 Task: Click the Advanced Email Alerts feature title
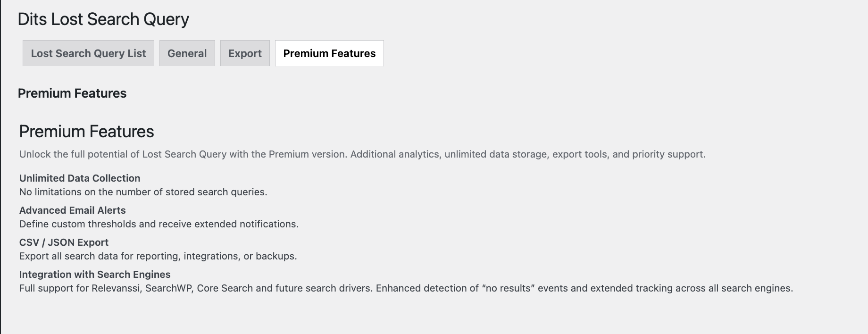pyautogui.click(x=73, y=210)
